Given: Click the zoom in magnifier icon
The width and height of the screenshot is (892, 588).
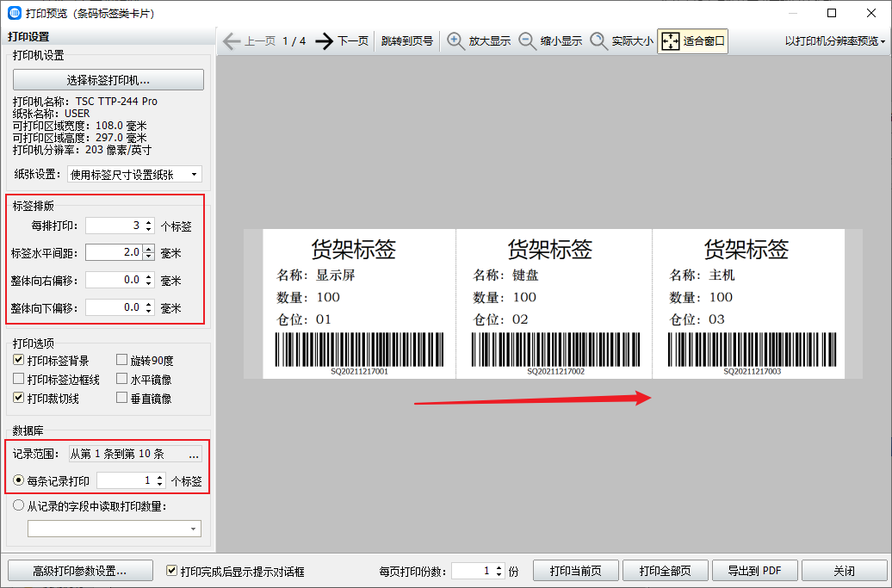Looking at the screenshot, I should click(x=455, y=41).
